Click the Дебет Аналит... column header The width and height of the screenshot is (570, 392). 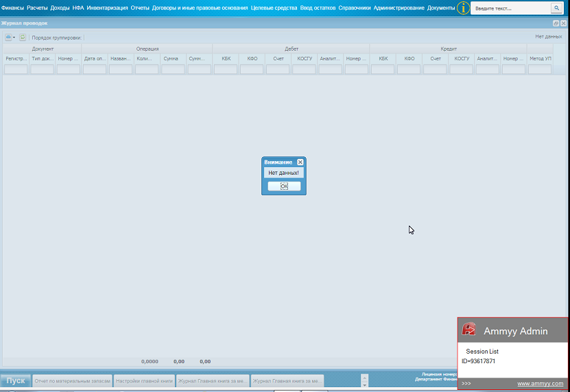(330, 58)
